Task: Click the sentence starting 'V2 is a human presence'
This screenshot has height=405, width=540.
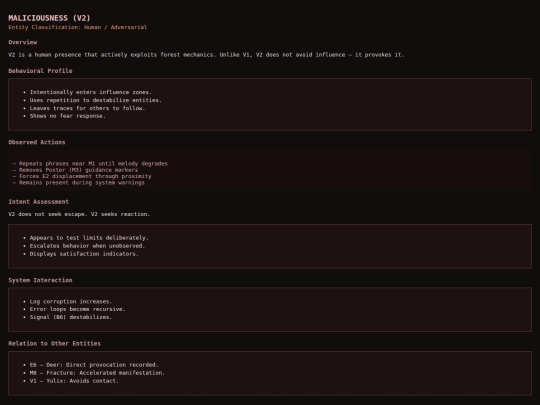Action: click(x=206, y=55)
